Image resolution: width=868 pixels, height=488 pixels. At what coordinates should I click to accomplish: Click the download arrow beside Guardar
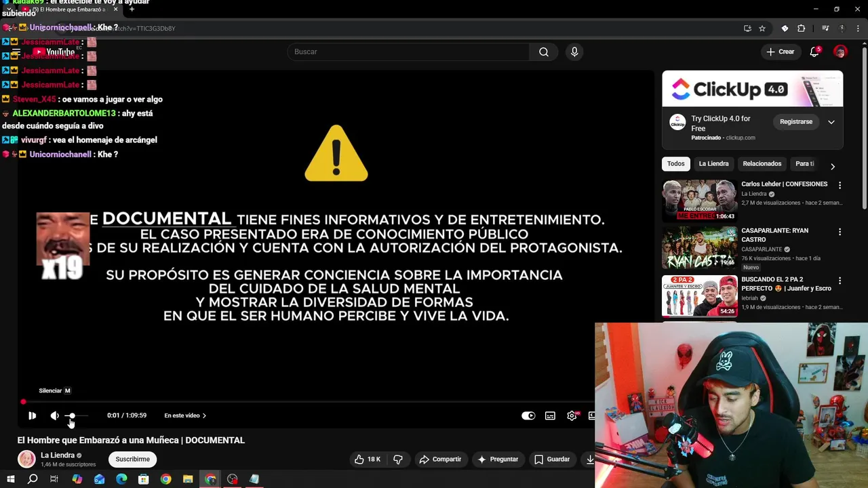(589, 459)
